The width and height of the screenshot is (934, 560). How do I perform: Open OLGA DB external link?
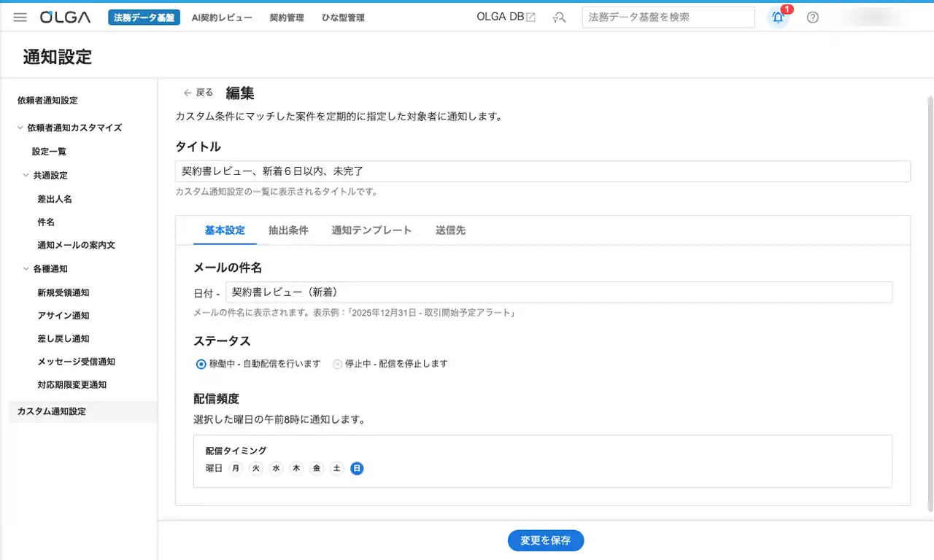coord(506,17)
